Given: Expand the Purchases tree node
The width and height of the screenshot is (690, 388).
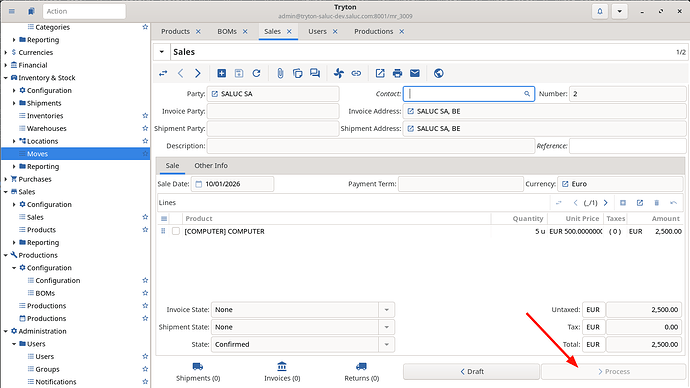Looking at the screenshot, I should coord(6,179).
